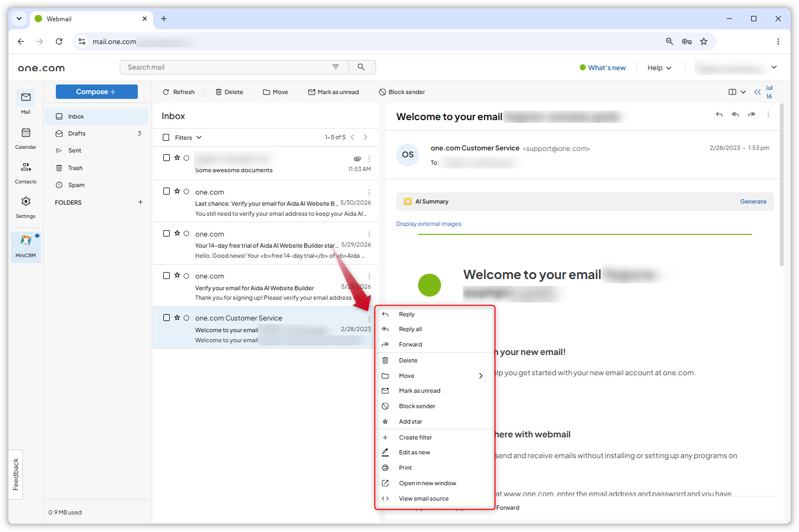Choose View email source in context menu
Viewport: 799px width, 532px height.
click(x=435, y=499)
